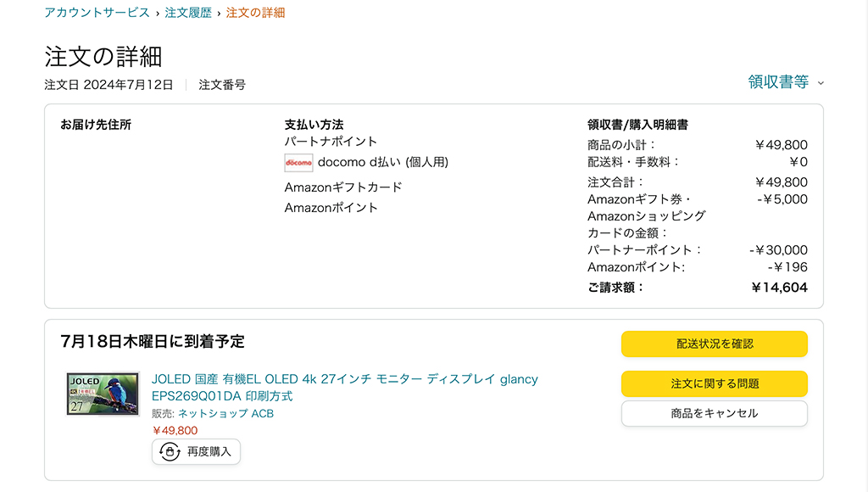Open the JOLED 有機EL OLED 4k product link
Viewport: 868px width, 492px height.
pyautogui.click(x=345, y=388)
